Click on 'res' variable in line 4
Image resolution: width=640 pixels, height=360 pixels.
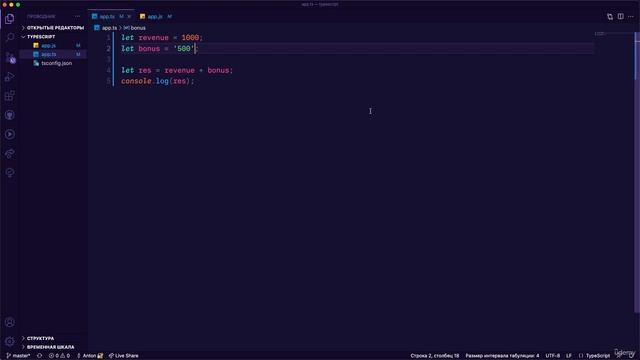coord(145,70)
